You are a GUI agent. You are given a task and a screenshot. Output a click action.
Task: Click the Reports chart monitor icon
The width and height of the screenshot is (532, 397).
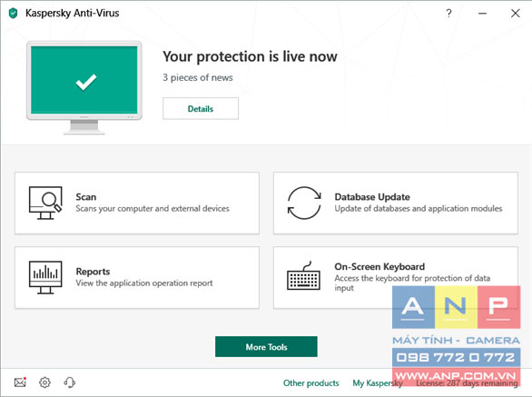[45, 277]
